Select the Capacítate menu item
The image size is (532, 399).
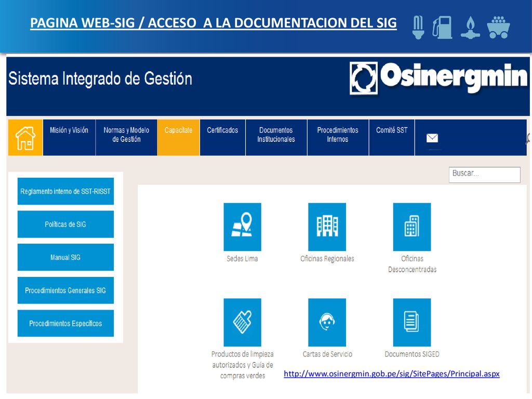179,137
